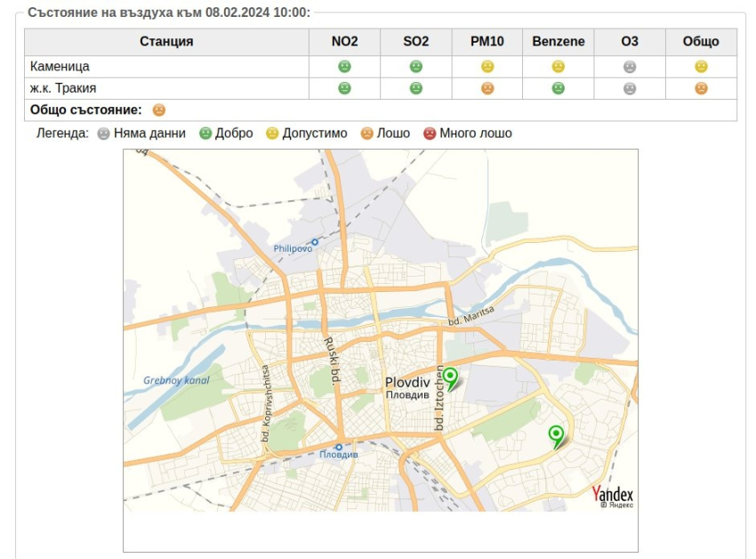Click the Kamenitsa NO2 green status icon
756x559 pixels.
344,67
